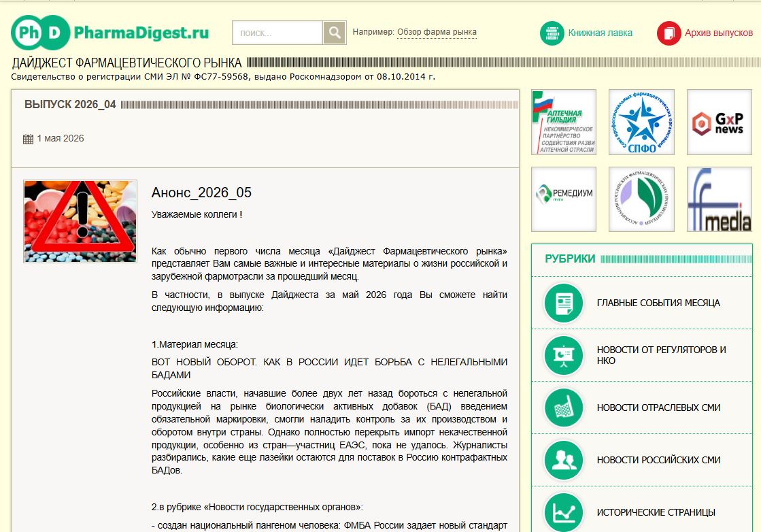
Task: Open rubric НОВОСТИ ОТ РЕГУЛЯТОРОВ И НКО
Action: point(661,355)
